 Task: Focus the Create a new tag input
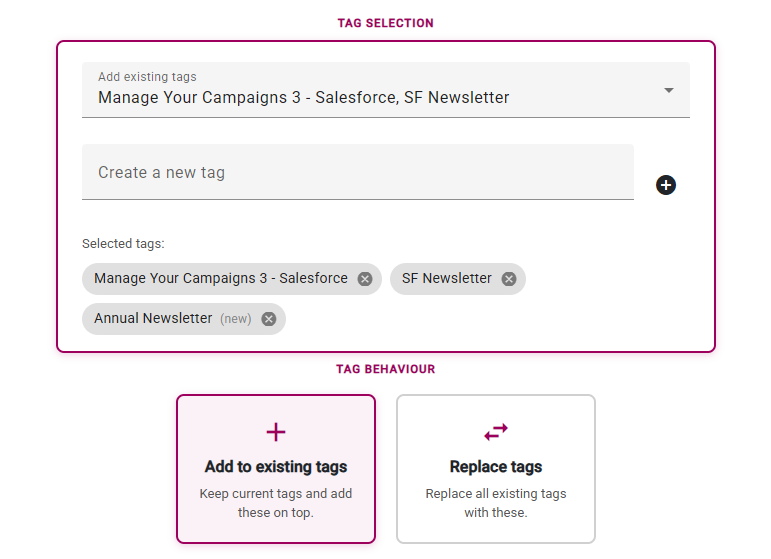[x=358, y=172]
